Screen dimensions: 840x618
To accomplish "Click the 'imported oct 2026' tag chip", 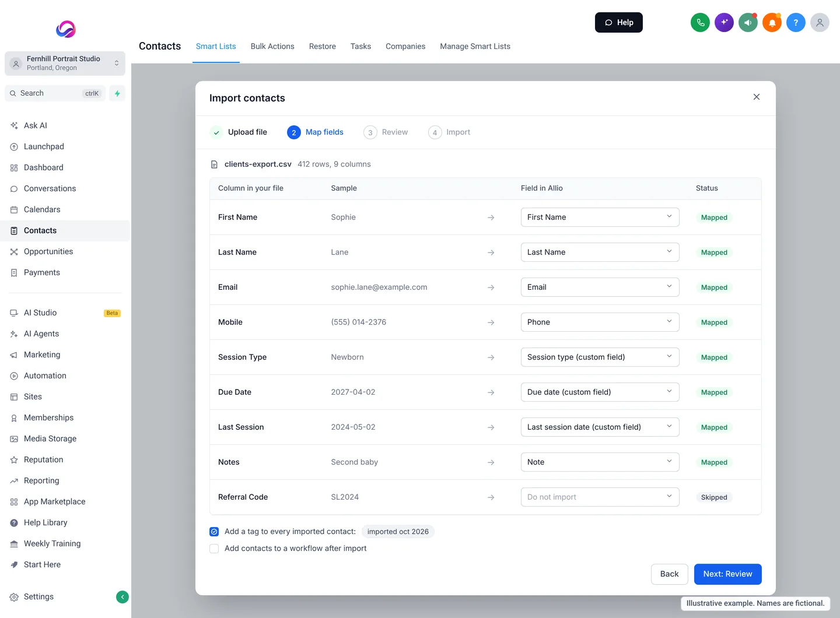I will tap(398, 532).
